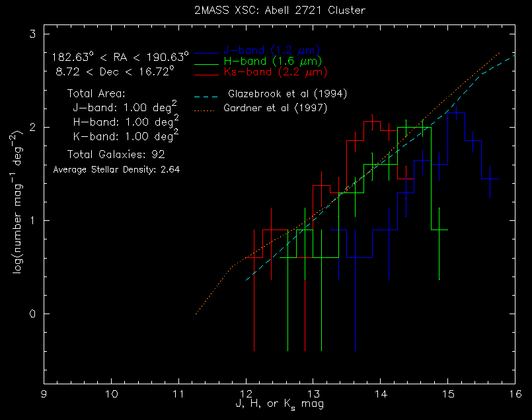Click the blue J-band legend line sample
The image size is (532, 420).
pos(206,52)
